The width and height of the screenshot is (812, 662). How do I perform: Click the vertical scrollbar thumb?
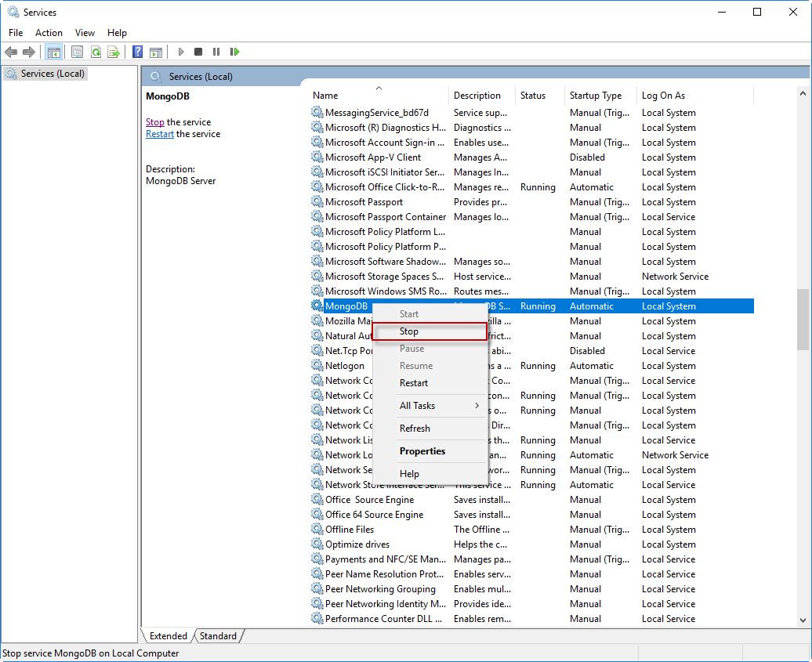pos(803,319)
